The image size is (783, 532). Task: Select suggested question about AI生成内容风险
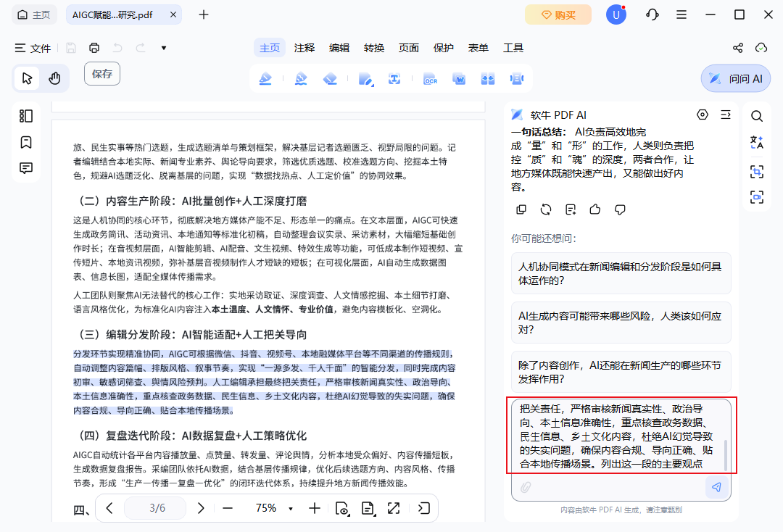pos(621,323)
